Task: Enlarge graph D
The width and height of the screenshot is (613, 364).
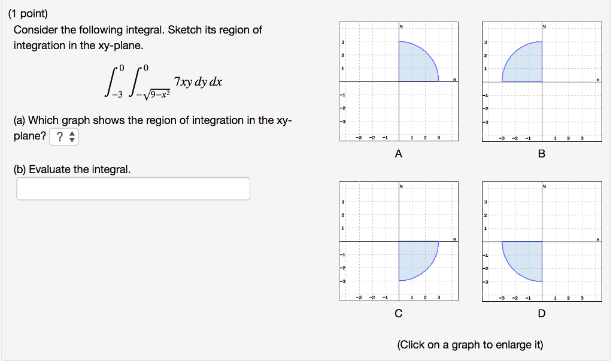Action: point(541,241)
